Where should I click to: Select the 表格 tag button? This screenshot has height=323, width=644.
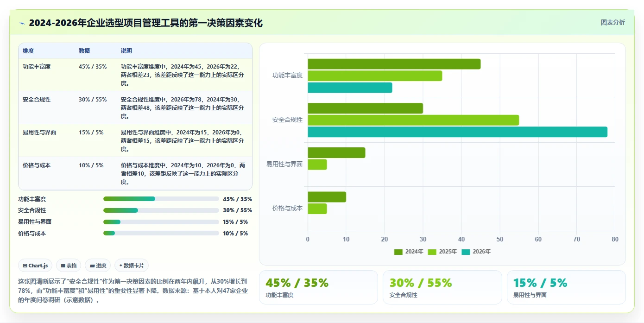point(69,266)
